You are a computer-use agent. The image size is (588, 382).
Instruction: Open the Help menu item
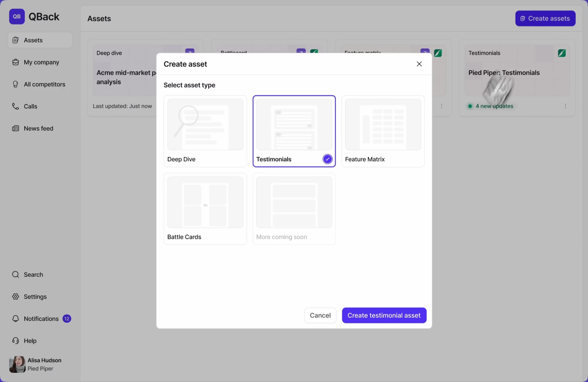click(x=30, y=341)
